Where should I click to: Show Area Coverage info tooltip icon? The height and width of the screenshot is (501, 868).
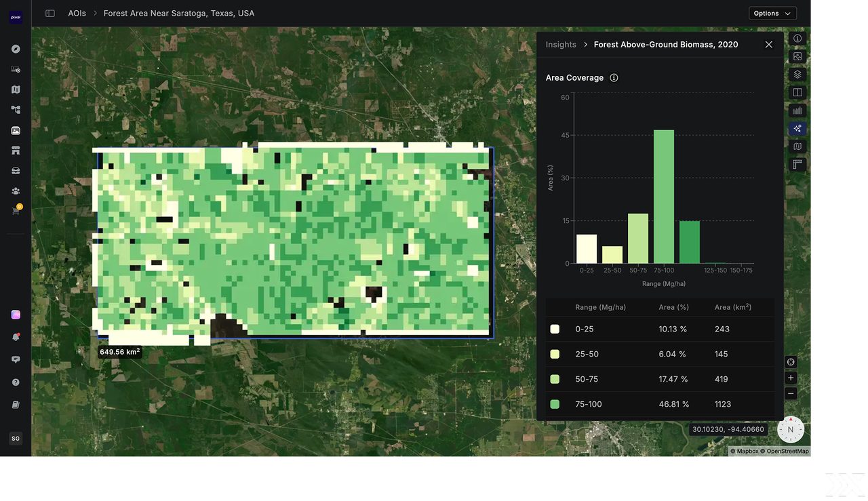point(614,78)
